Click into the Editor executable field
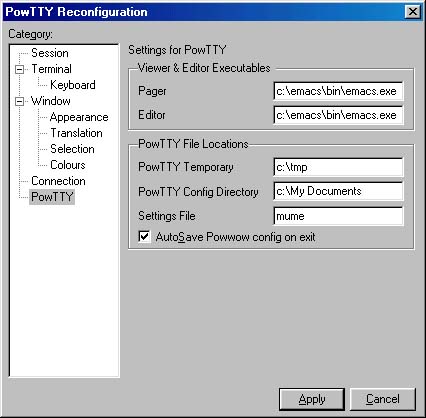The image size is (426, 418). [x=338, y=115]
